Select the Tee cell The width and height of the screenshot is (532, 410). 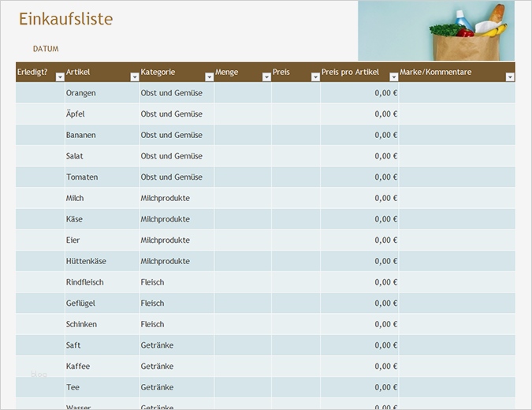click(102, 387)
